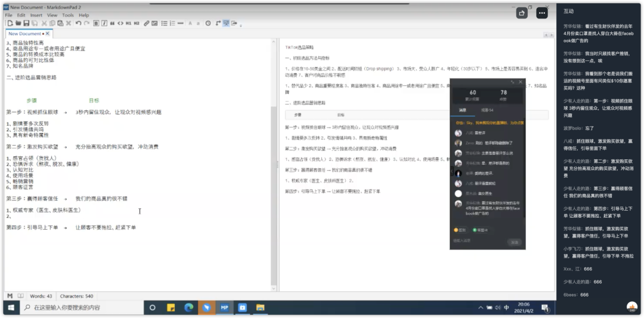Click the orange 签到 badge in chat popup
The image size is (644, 318).
tap(460, 230)
